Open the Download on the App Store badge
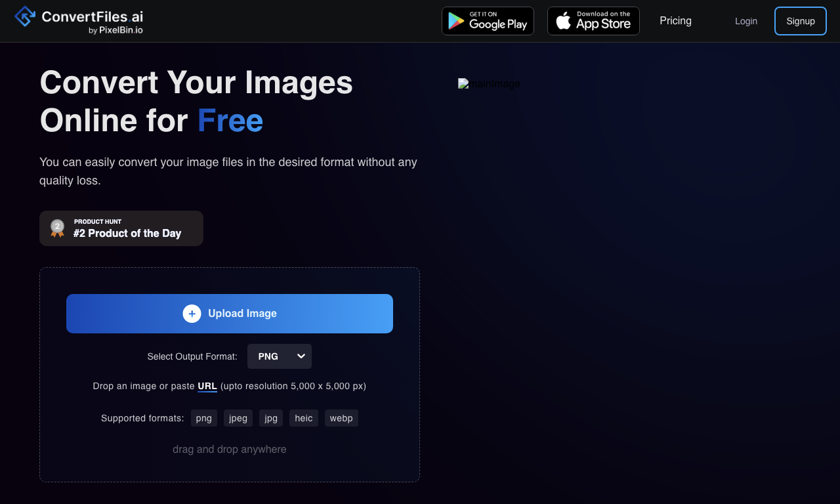This screenshot has height=504, width=840. pyautogui.click(x=593, y=21)
